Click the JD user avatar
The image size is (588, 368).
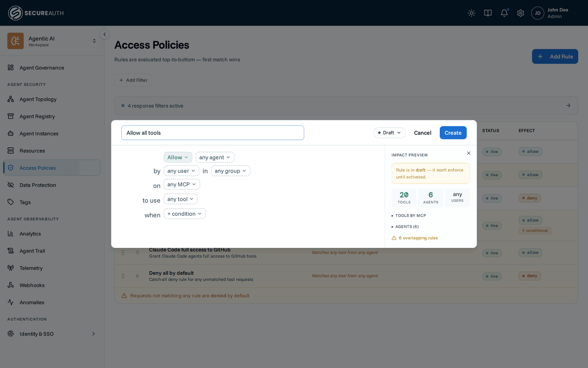click(x=538, y=13)
